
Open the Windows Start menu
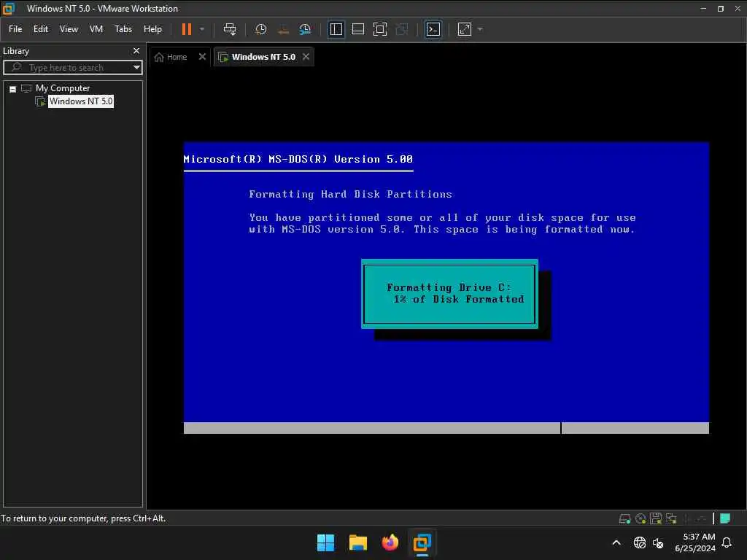326,542
